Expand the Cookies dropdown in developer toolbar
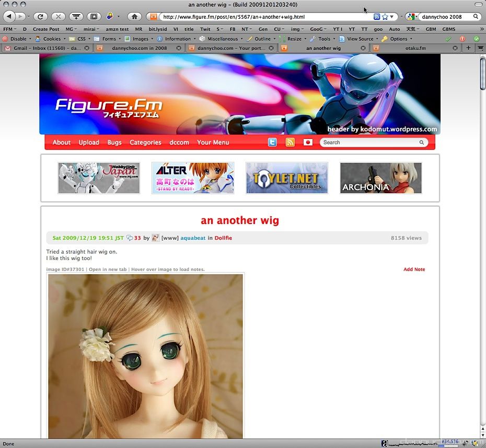The height and width of the screenshot is (448, 486). pyautogui.click(x=51, y=39)
